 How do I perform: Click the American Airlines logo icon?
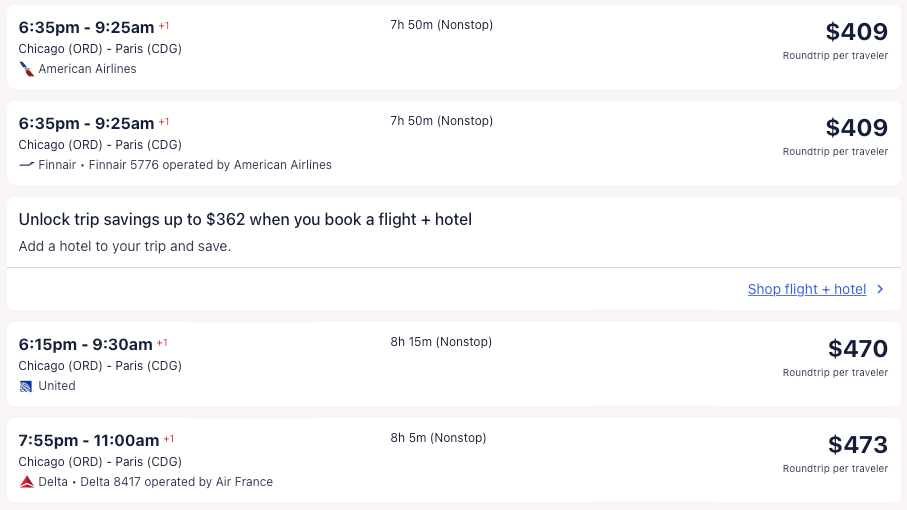coord(27,69)
